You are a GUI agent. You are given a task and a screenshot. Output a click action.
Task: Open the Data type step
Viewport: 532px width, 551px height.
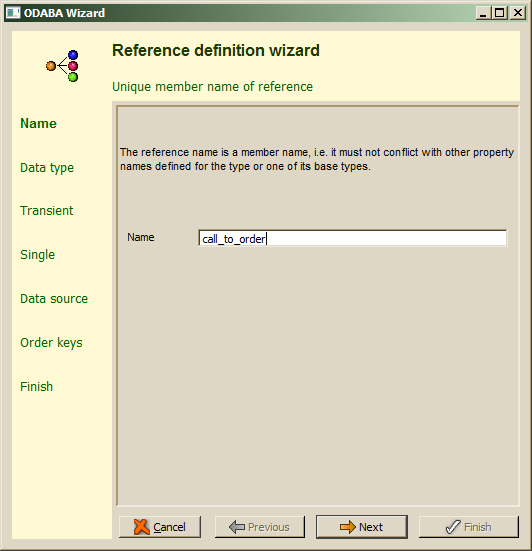coord(47,168)
